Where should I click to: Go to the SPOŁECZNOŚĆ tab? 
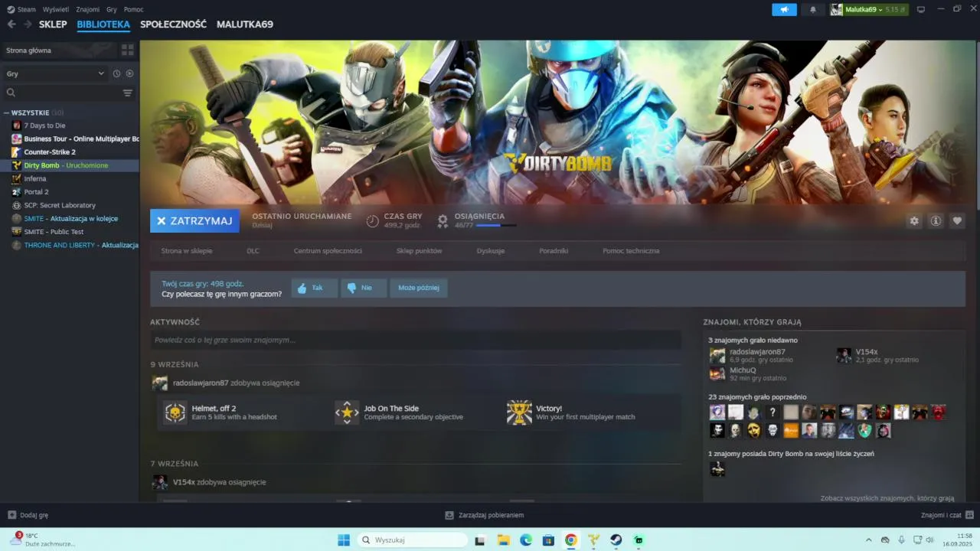click(173, 24)
